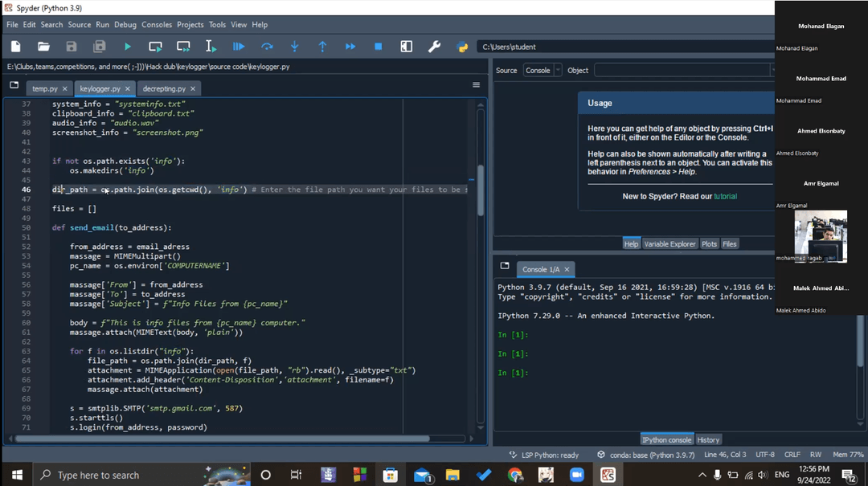Click the LSP Python ready status

543,455
